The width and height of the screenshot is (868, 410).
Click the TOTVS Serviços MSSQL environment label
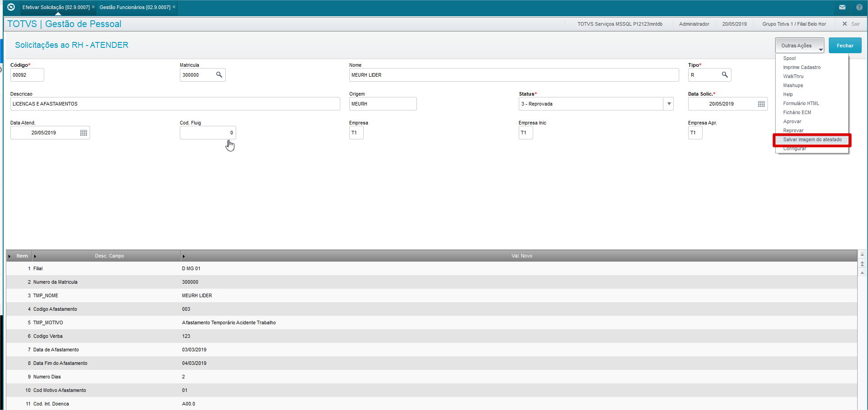[x=620, y=24]
